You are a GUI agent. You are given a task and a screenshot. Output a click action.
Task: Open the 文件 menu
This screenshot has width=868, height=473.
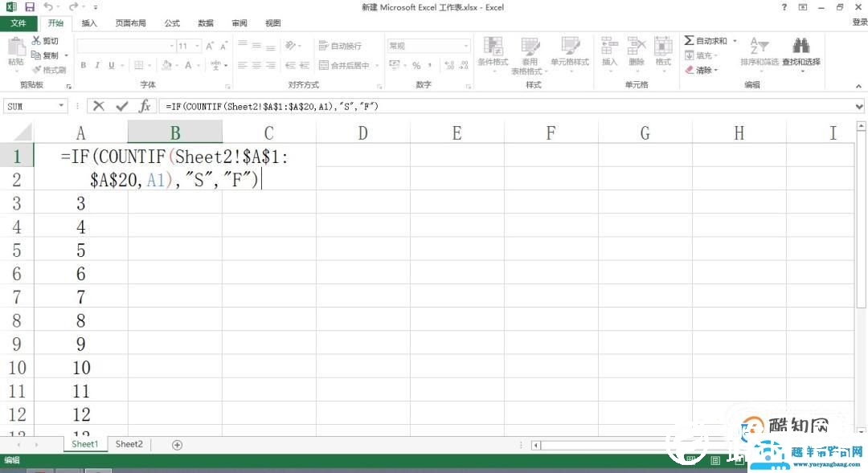[18, 23]
